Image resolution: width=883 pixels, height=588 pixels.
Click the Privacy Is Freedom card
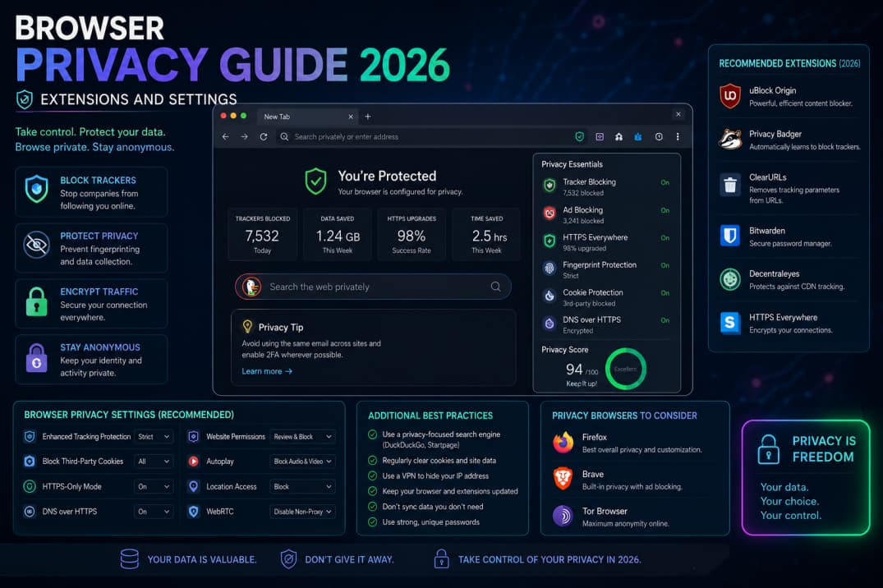[806, 478]
